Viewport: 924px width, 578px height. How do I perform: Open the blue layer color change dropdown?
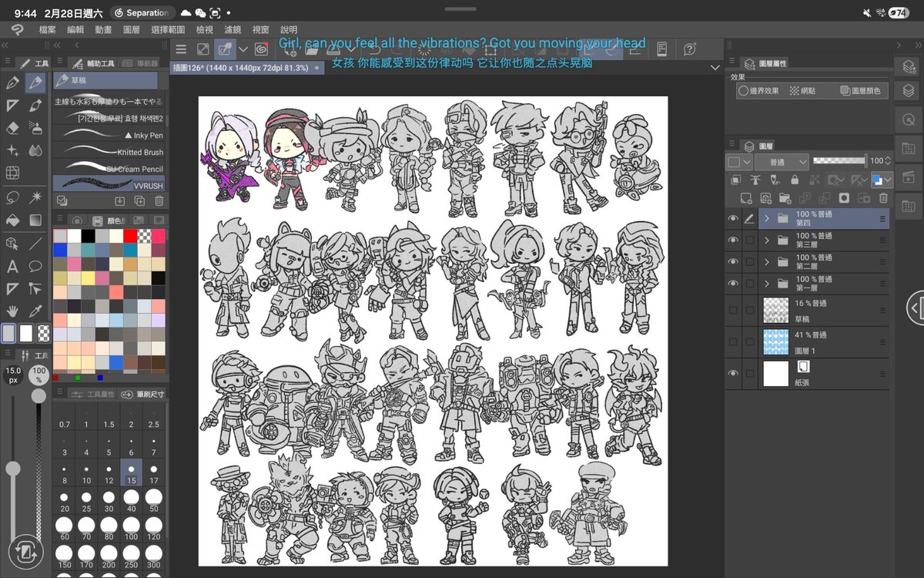click(882, 180)
